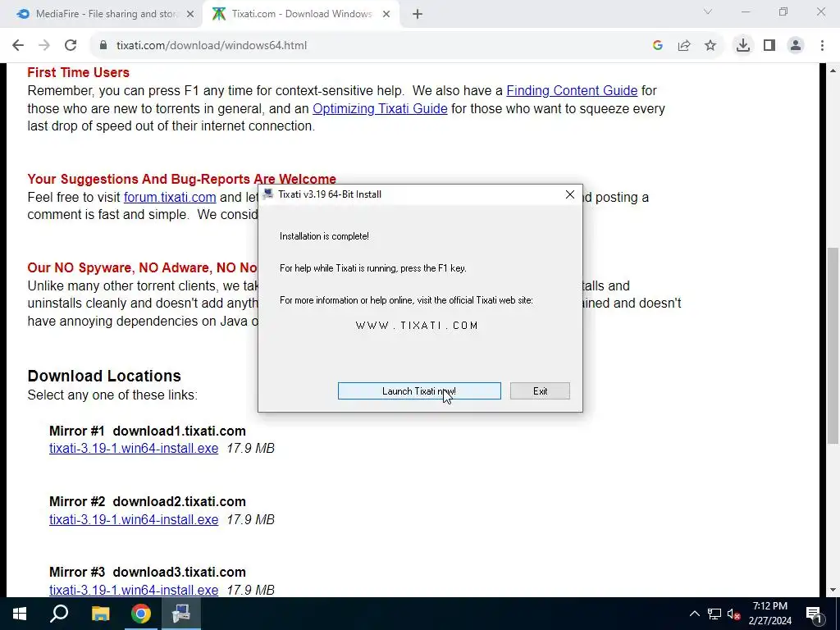This screenshot has height=630, width=840.
Task: Click muted volume tray icon
Action: pos(733,614)
